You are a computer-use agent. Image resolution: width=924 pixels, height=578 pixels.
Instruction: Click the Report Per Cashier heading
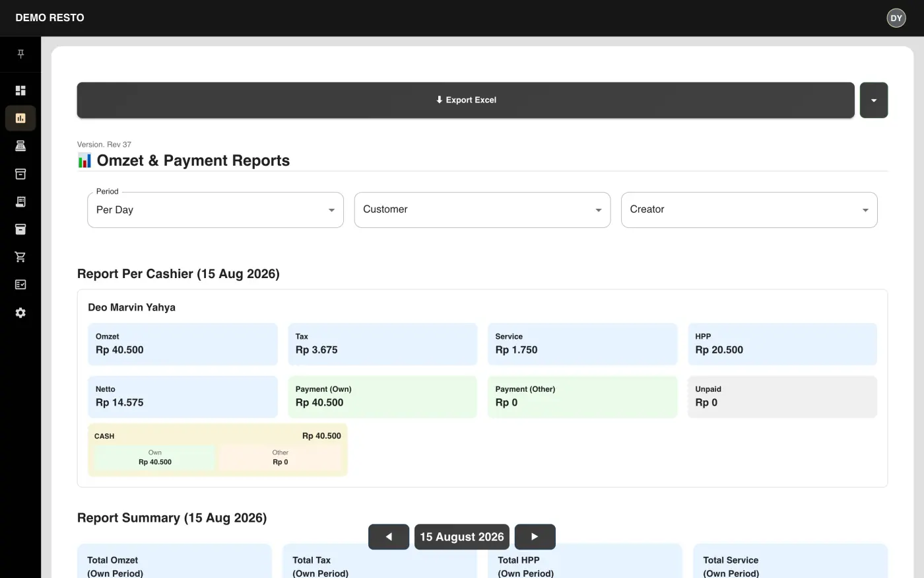tap(178, 274)
